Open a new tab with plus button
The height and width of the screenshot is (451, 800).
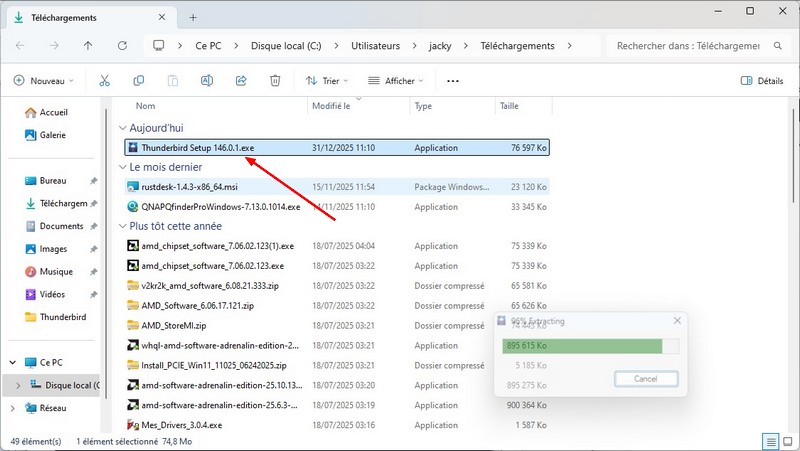(193, 17)
